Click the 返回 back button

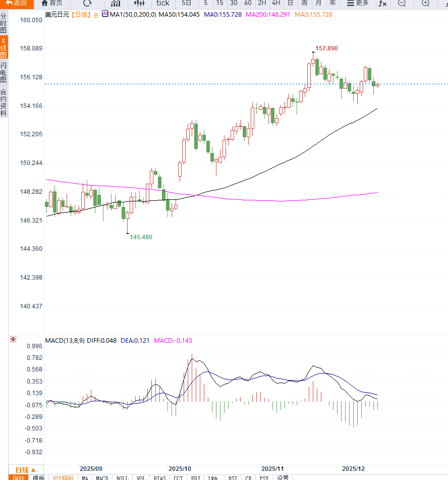pyautogui.click(x=16, y=4)
